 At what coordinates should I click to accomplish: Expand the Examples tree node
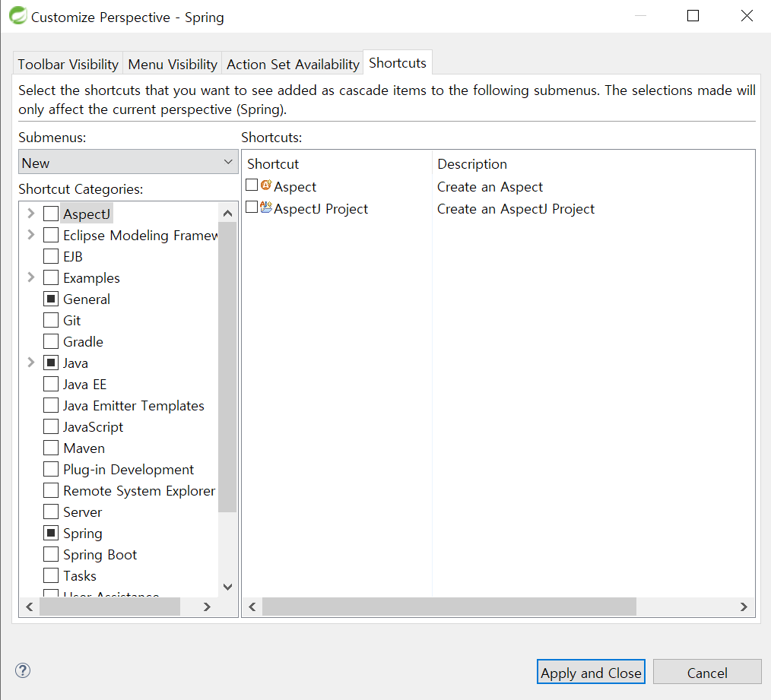coord(31,277)
